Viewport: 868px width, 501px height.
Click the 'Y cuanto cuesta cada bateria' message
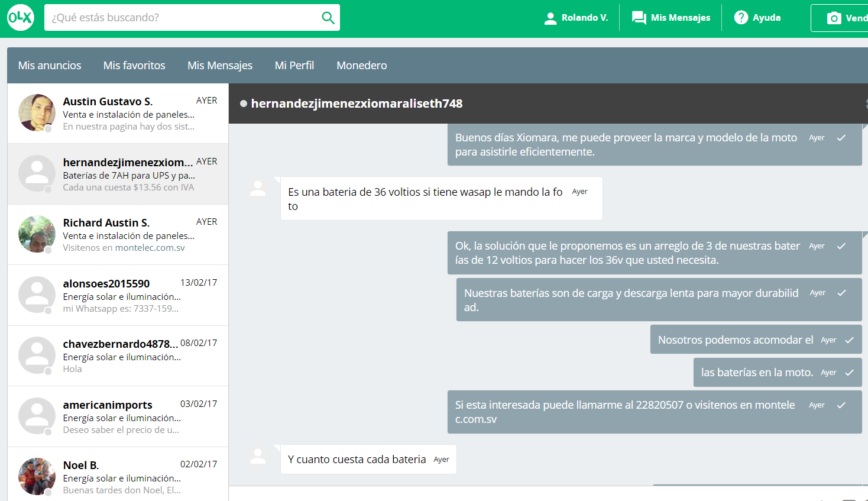pyautogui.click(x=368, y=460)
